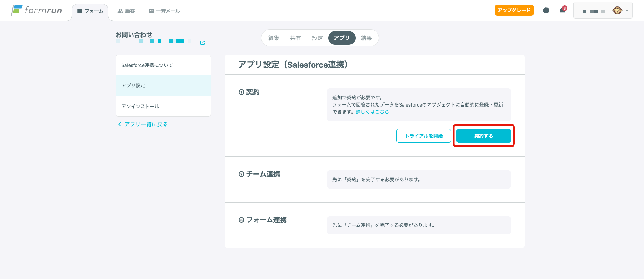Click the 追加で契約が必要です text

pos(357,98)
